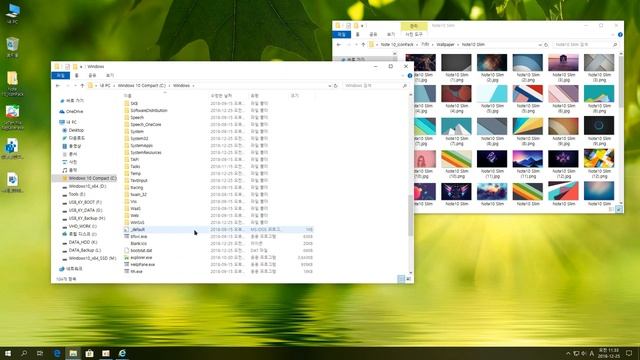
Task: Select the Temp folder row
Action: click(x=218, y=173)
